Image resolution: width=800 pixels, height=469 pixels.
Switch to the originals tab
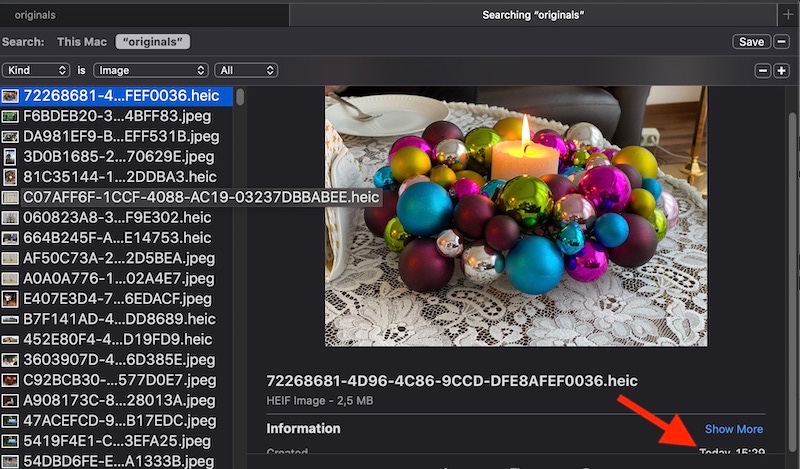pos(144,15)
